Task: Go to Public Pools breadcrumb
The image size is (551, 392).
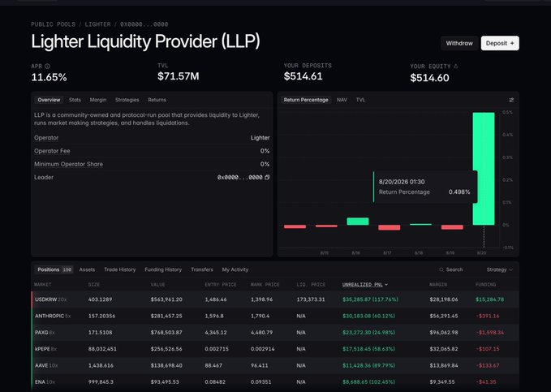Action: pyautogui.click(x=53, y=24)
